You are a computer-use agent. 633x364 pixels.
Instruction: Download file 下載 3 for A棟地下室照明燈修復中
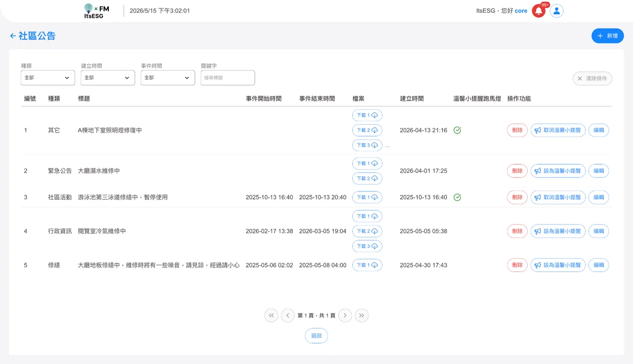[x=367, y=145]
